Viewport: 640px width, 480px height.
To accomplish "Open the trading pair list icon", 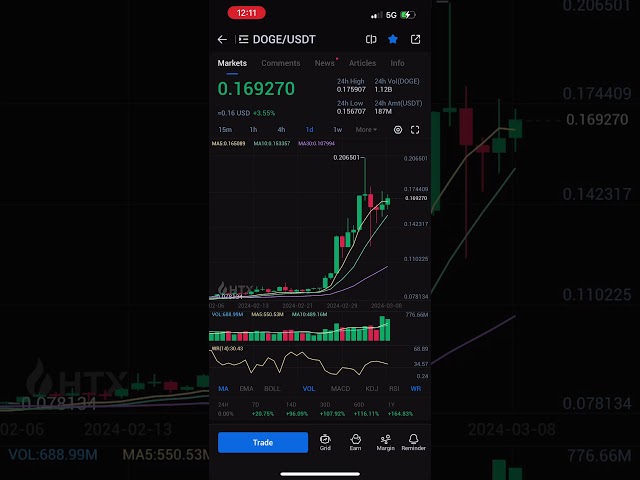I will [244, 39].
